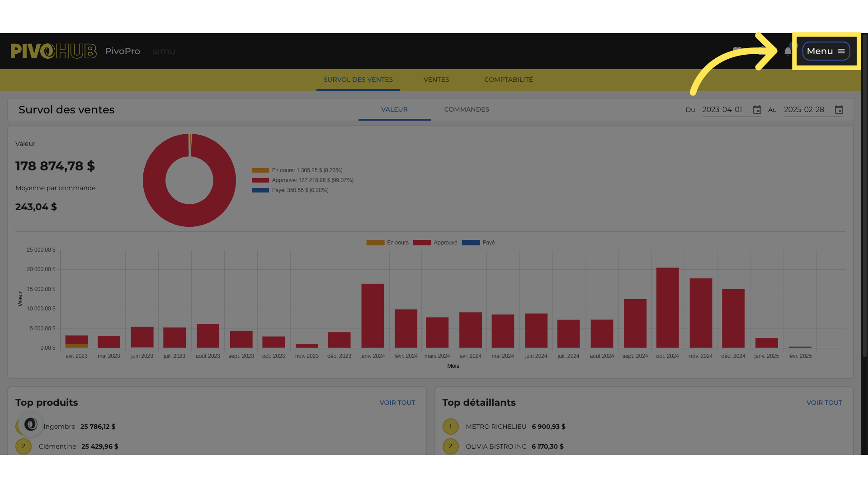Click the round floating widget icon at the bottom left
The image size is (868, 488).
point(31,424)
